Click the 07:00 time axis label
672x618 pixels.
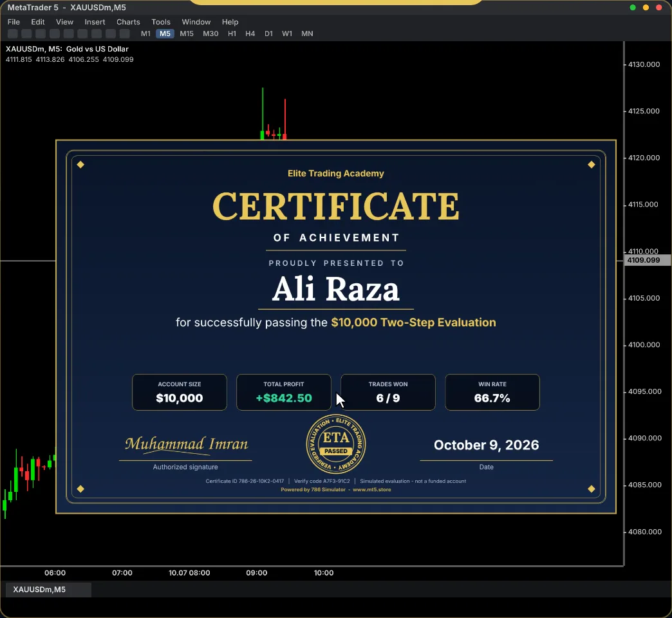tap(122, 572)
